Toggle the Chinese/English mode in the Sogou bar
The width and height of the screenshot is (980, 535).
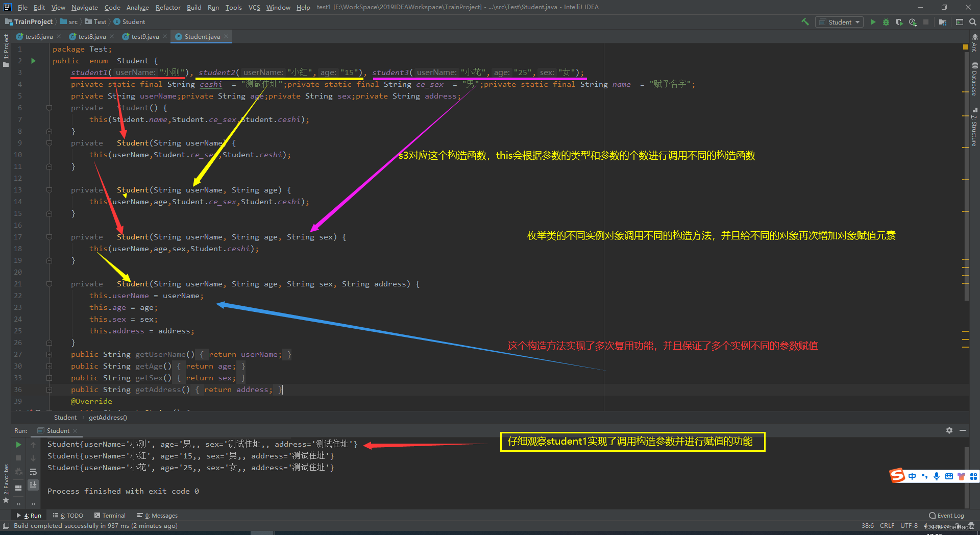[912, 476]
